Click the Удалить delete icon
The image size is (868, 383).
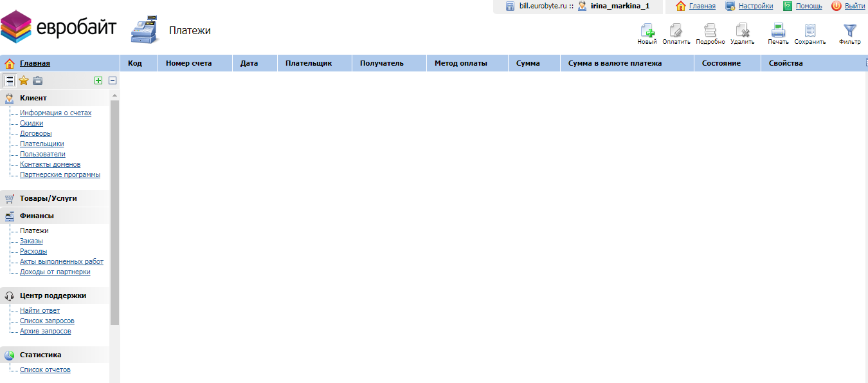(x=743, y=30)
